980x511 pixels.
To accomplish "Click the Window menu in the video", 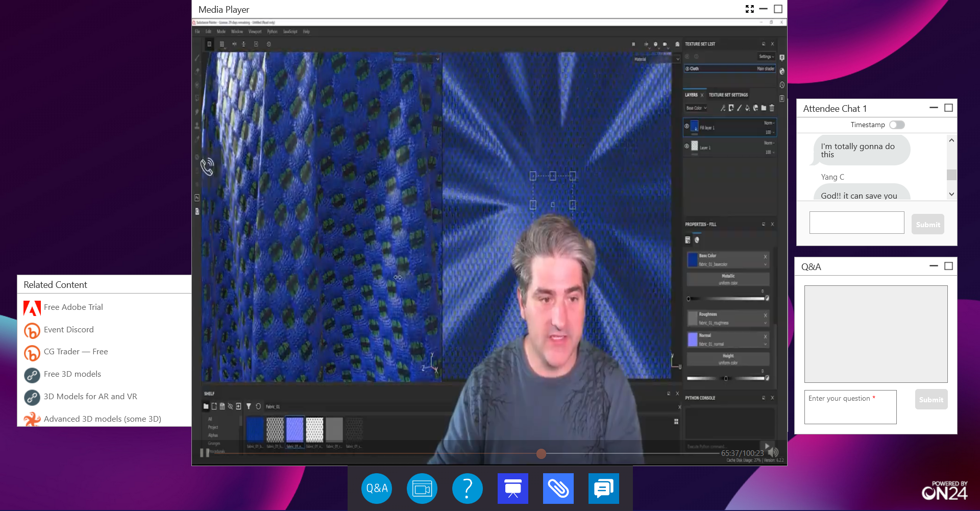I will point(237,32).
